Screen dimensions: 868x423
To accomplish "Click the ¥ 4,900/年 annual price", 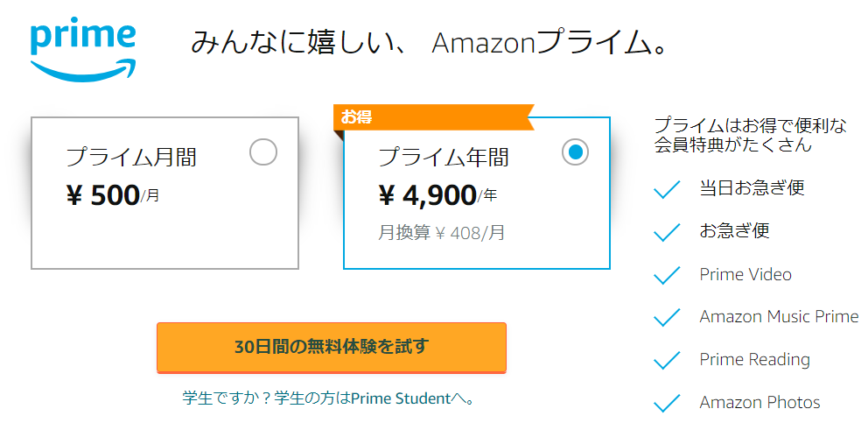I will click(437, 196).
